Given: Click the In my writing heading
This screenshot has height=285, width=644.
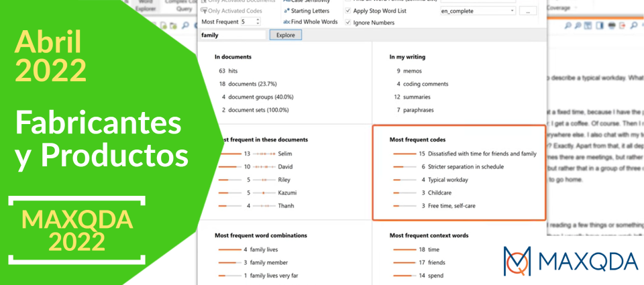Looking at the screenshot, I should pyautogui.click(x=407, y=57).
